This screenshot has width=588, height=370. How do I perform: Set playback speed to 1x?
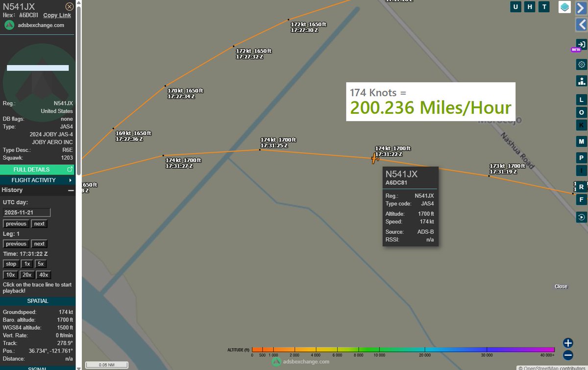tap(27, 264)
